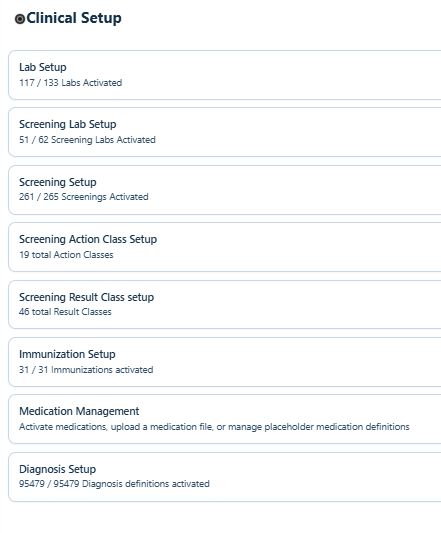Click the '117 / 133 Labs Activated' text

click(x=70, y=83)
